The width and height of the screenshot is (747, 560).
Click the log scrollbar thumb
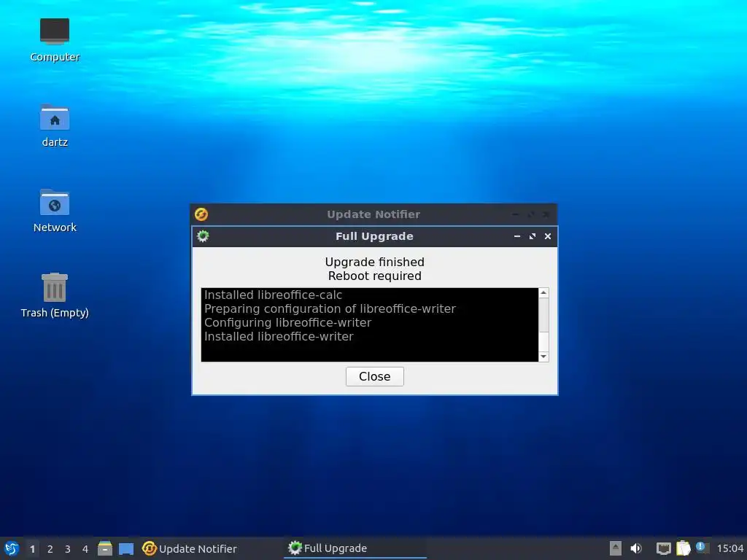click(x=543, y=315)
